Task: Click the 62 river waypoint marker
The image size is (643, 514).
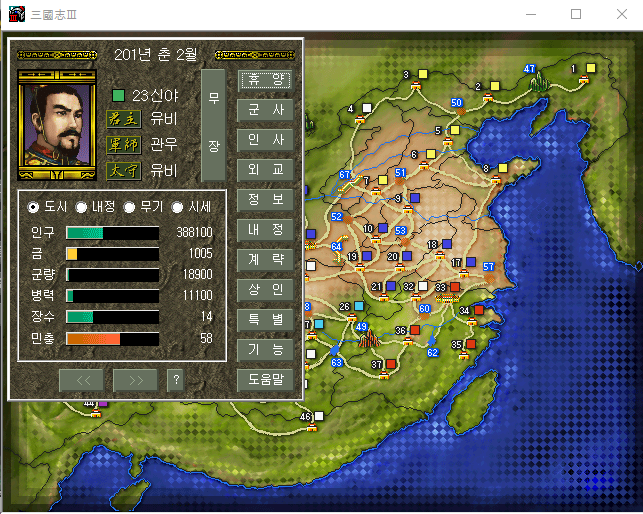Action: (x=433, y=352)
